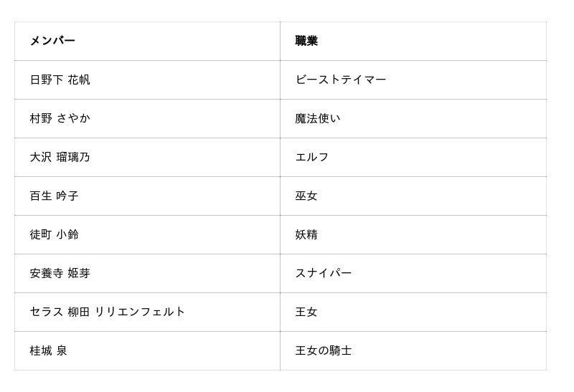Click the エルフ occupation cell

tap(312, 157)
